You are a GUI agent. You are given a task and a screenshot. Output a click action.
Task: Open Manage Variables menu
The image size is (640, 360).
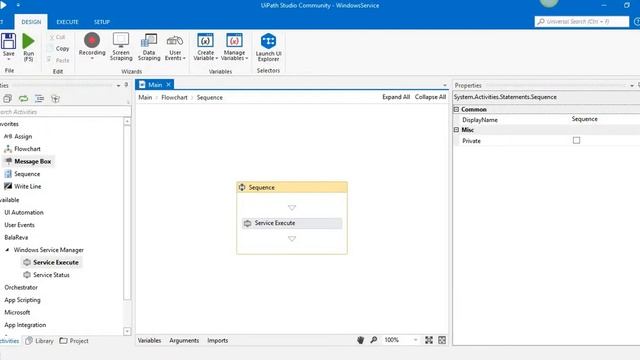point(234,47)
